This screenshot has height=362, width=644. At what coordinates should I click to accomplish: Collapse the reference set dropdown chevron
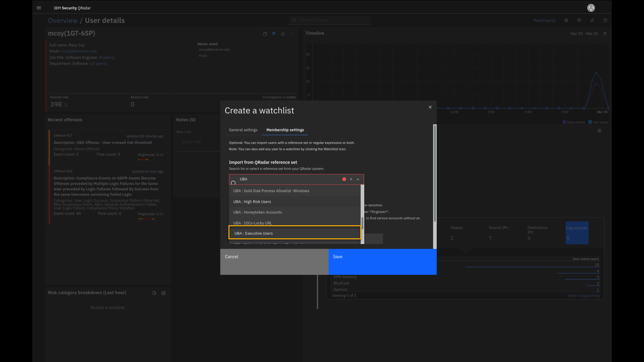(x=358, y=179)
